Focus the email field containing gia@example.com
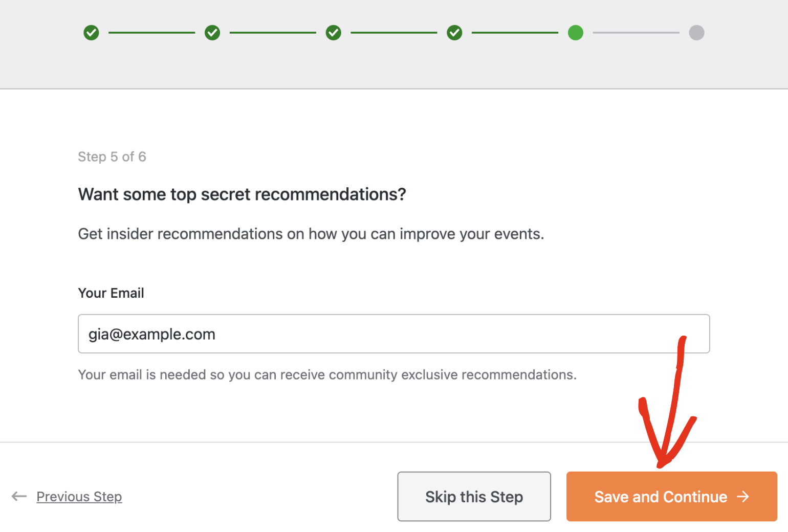This screenshot has width=788, height=532. click(x=393, y=334)
